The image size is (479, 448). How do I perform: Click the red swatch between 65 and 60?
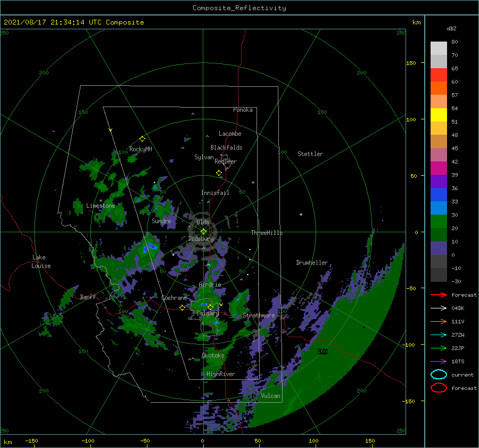(439, 75)
